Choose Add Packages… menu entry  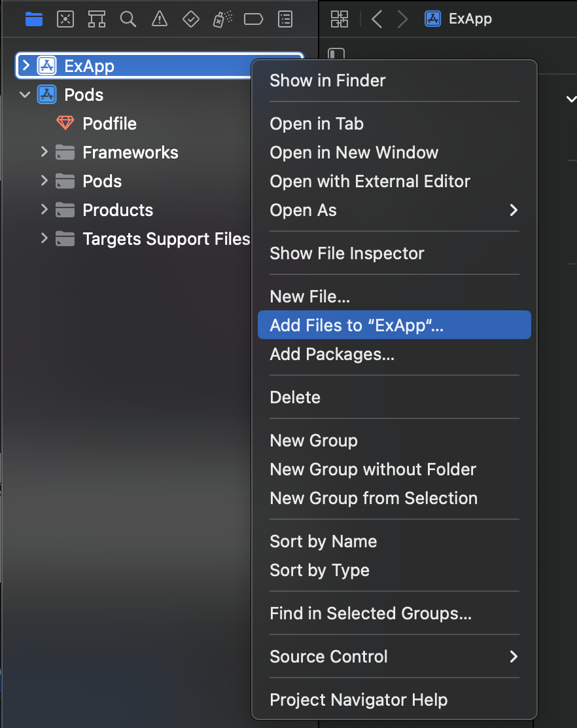[x=394, y=354]
